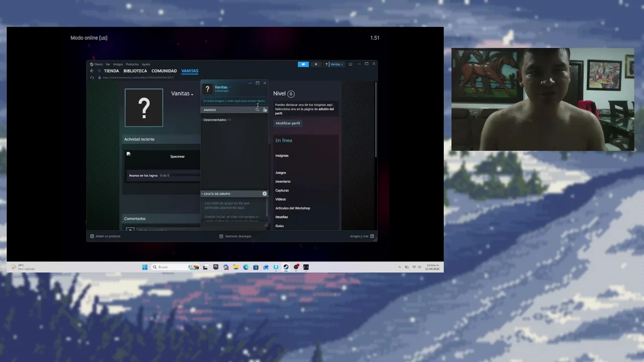Click Añadir un producto

105,236
